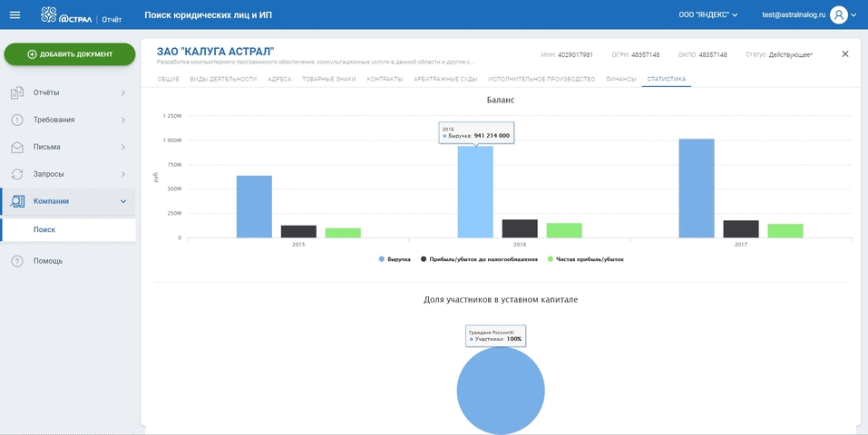
Task: Toggle Прибыль/убыток до налогооблажения legend series
Action: click(x=480, y=259)
